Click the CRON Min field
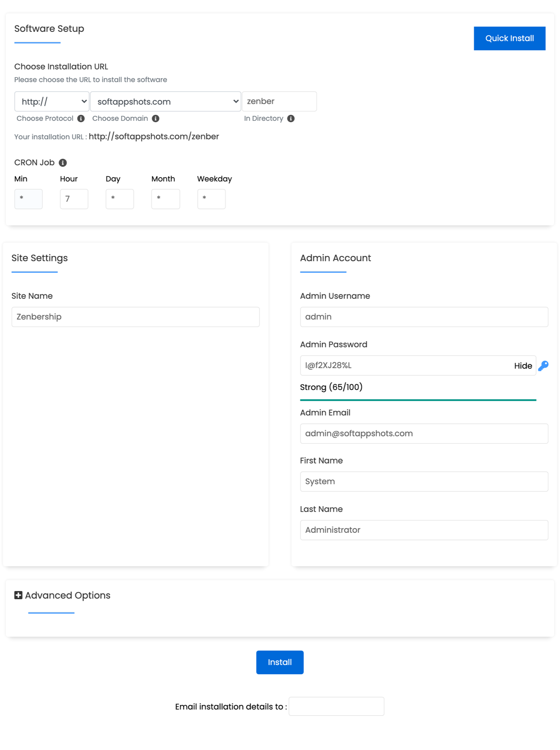The width and height of the screenshot is (560, 750). pyautogui.click(x=28, y=199)
